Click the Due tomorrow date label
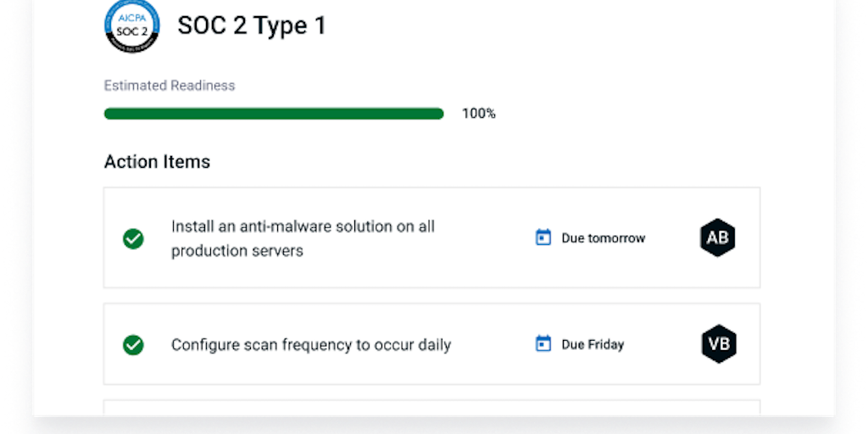868x434 pixels. click(x=603, y=238)
